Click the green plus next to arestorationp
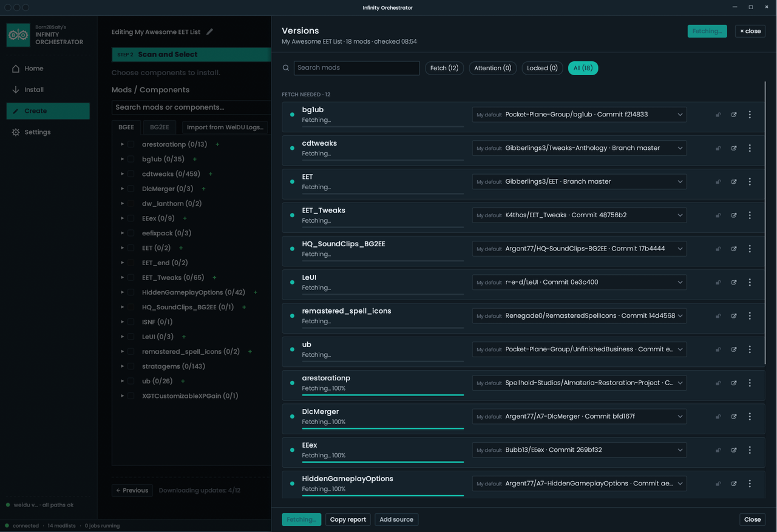The image size is (777, 532). [217, 144]
